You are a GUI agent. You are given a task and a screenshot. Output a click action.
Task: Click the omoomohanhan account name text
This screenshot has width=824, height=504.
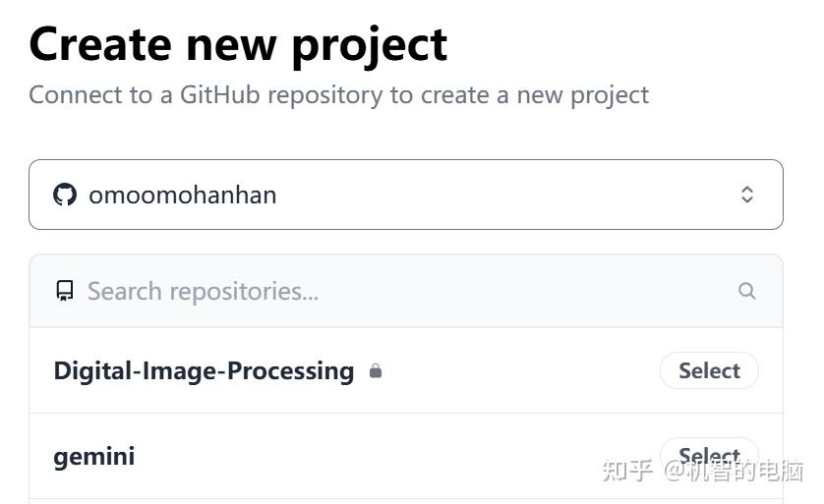pos(183,195)
